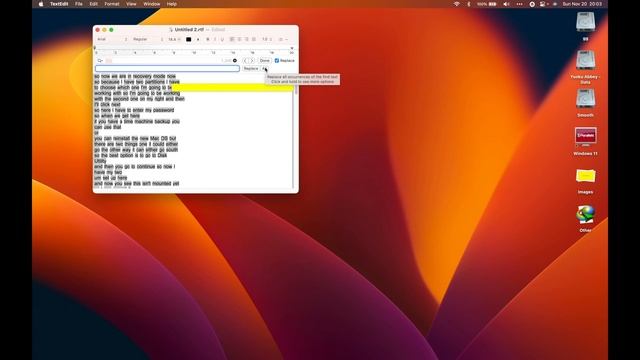Select the Images folder on desktop
The width and height of the screenshot is (640, 360).
point(585,176)
